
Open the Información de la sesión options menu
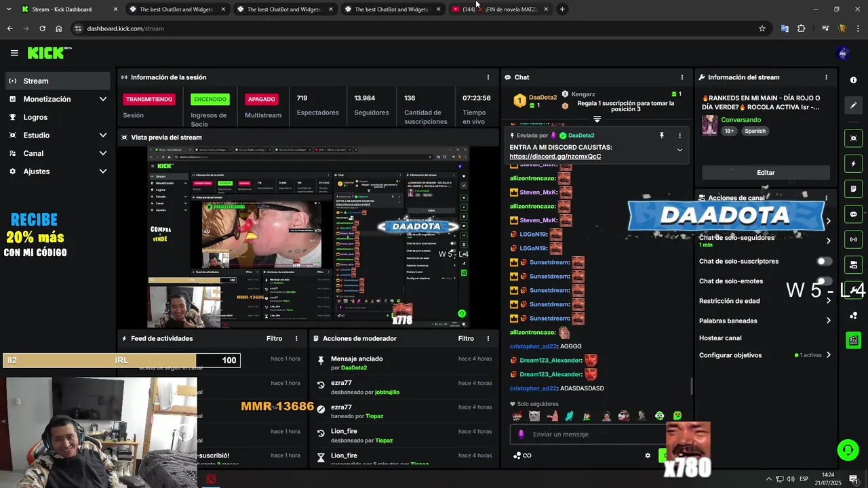(488, 77)
